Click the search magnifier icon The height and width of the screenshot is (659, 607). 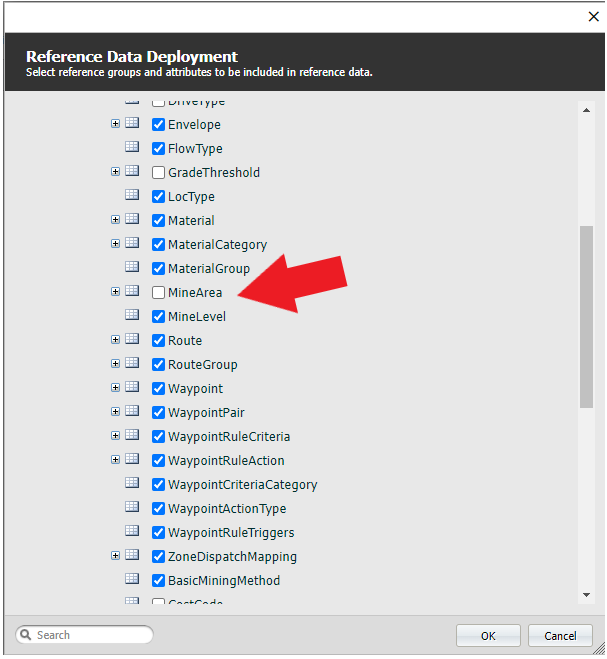pyautogui.click(x=27, y=635)
